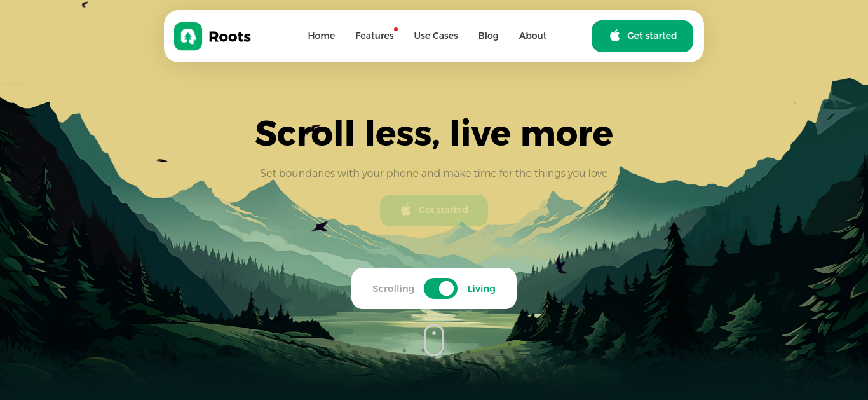Click the bird silhouette right of the toggle card
868x400 pixels.
coord(560,265)
